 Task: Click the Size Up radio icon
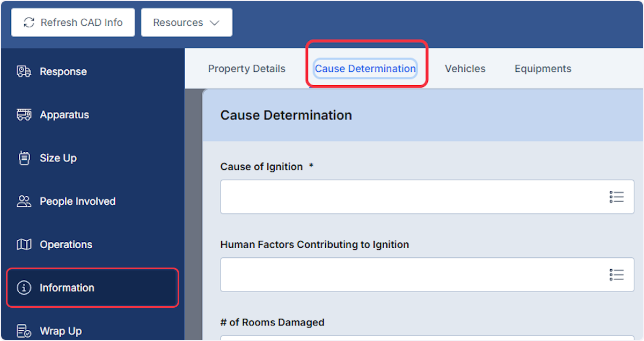[24, 158]
